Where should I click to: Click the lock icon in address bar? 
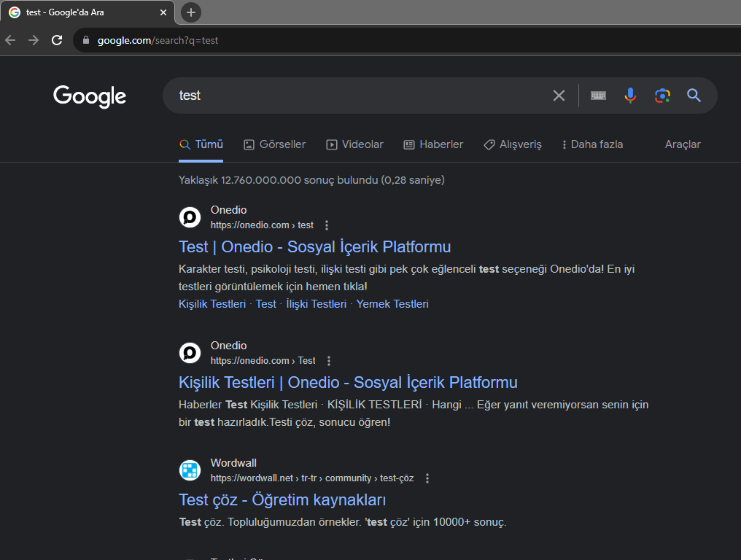[x=86, y=40]
